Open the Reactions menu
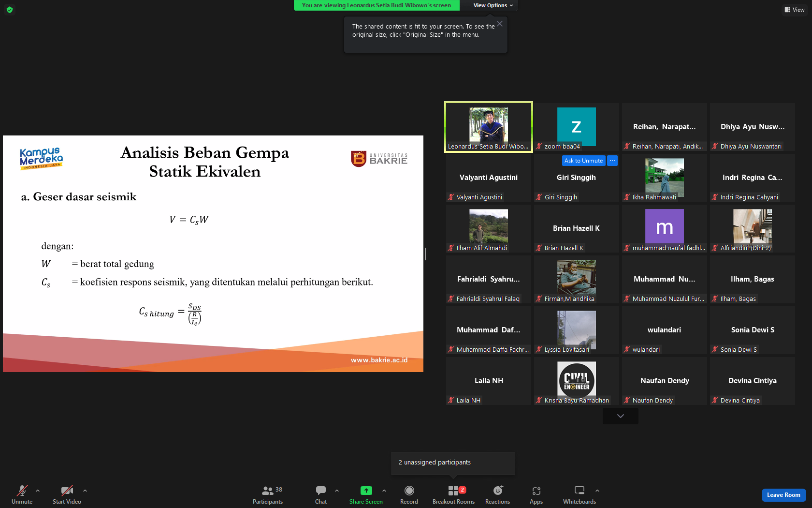The height and width of the screenshot is (508, 812). coord(497,494)
